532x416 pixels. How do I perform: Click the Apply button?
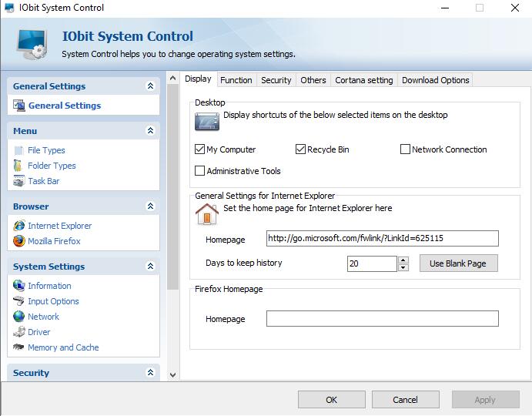click(485, 400)
